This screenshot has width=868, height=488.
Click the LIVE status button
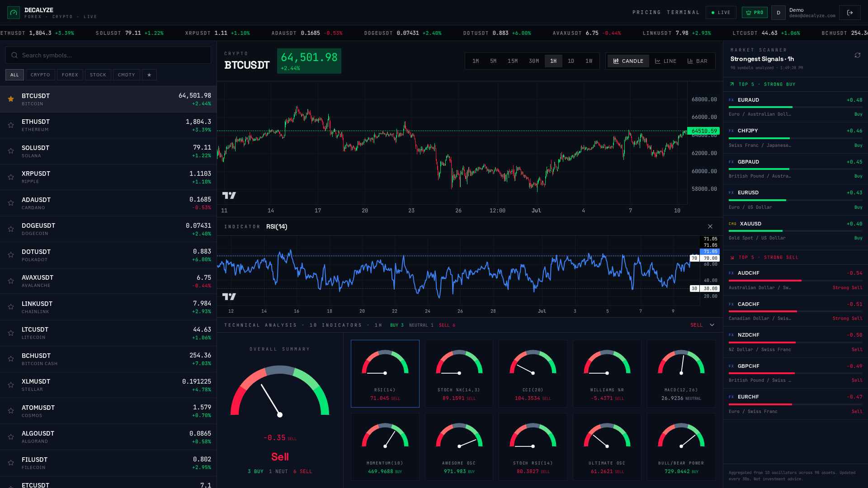coord(721,13)
